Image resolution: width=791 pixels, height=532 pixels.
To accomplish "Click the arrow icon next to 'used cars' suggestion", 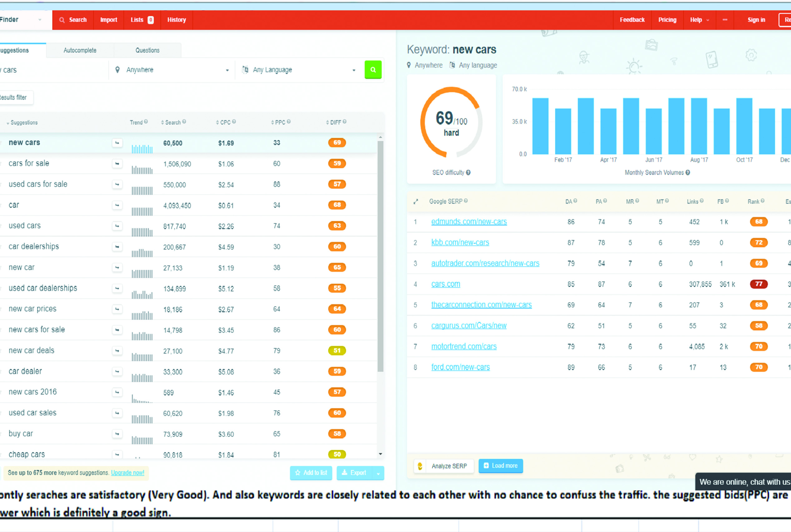I will [x=117, y=226].
